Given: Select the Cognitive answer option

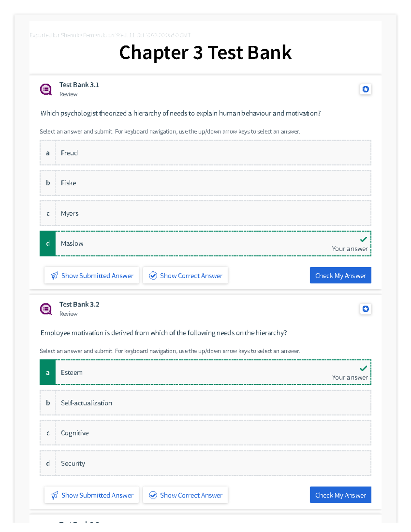Looking at the screenshot, I should click(206, 433).
